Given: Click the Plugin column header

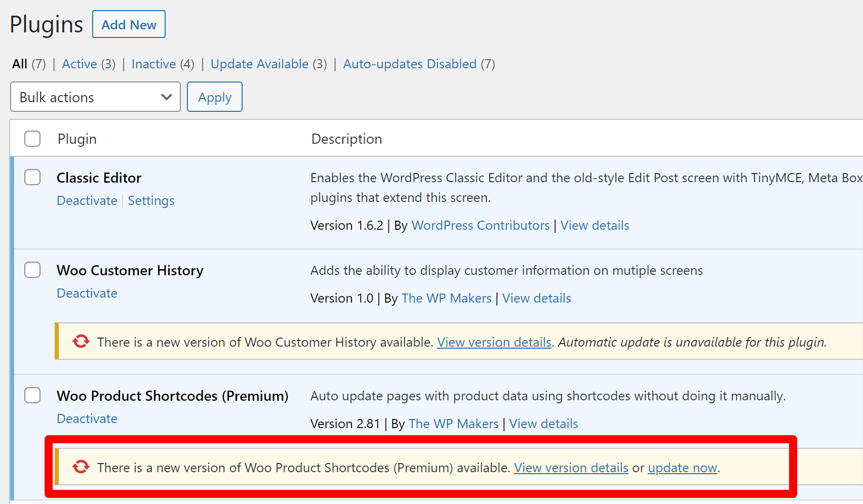Looking at the screenshot, I should pos(77,139).
